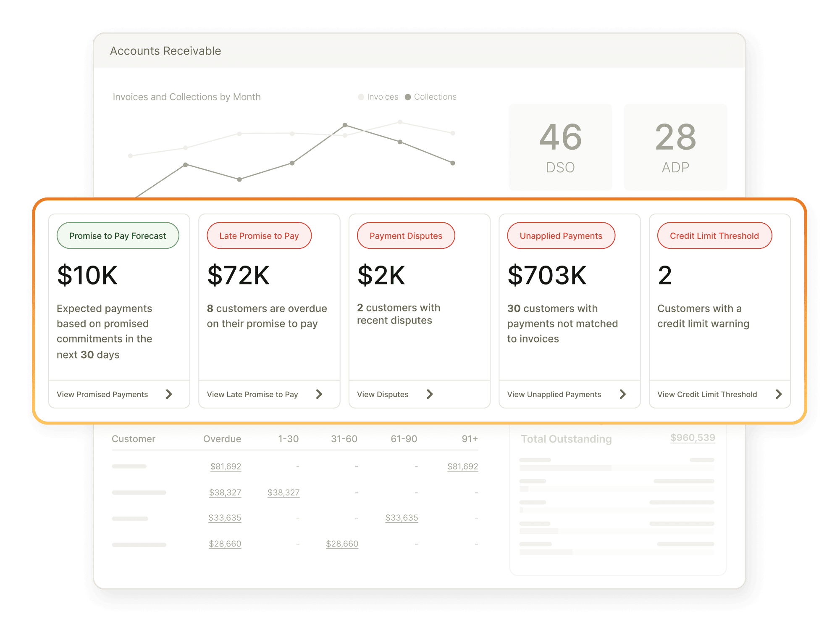Click the View Disputes arrow icon
Viewport: 840px width, 622px height.
(x=430, y=394)
